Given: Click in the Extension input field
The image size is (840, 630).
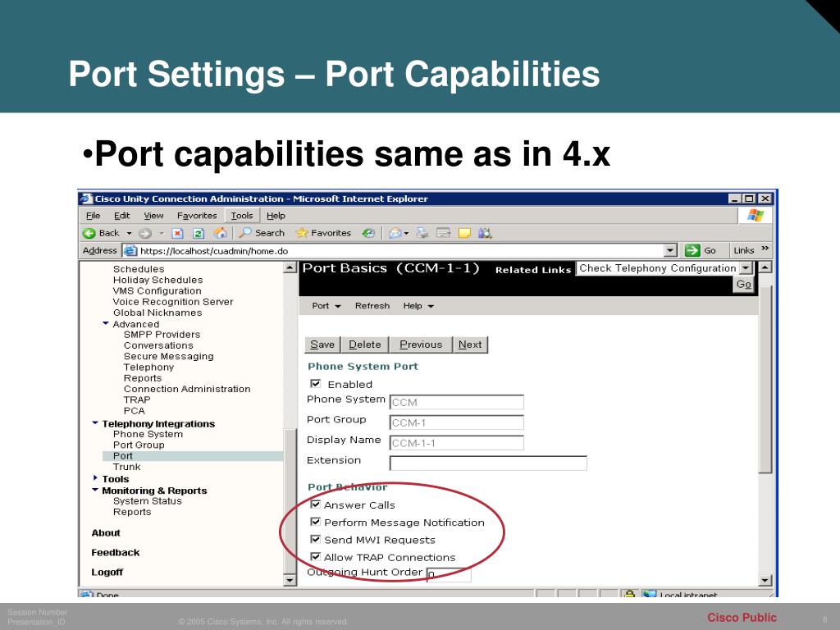Looking at the screenshot, I should pos(488,463).
